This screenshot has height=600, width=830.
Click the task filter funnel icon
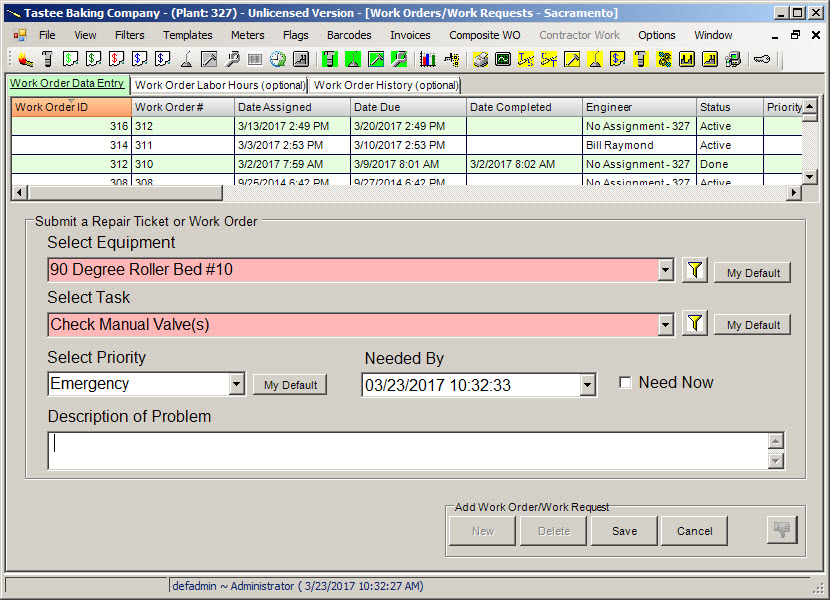(694, 323)
